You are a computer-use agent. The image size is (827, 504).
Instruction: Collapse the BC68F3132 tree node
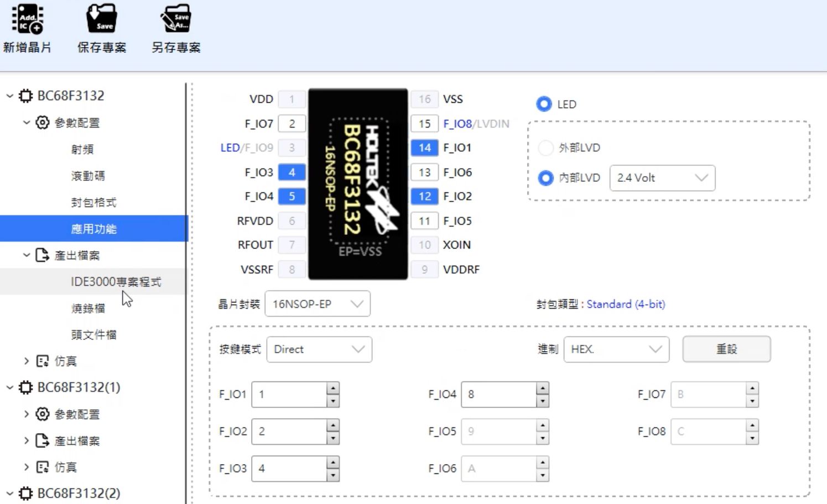click(x=9, y=96)
